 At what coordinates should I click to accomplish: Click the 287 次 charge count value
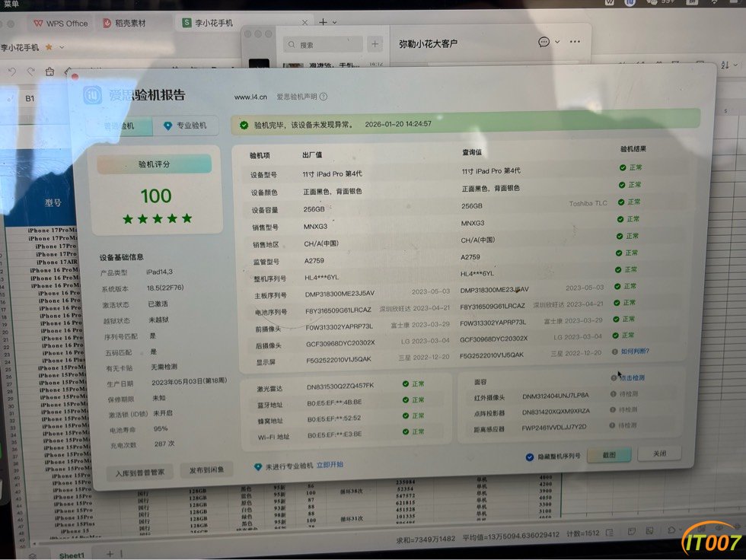164,444
